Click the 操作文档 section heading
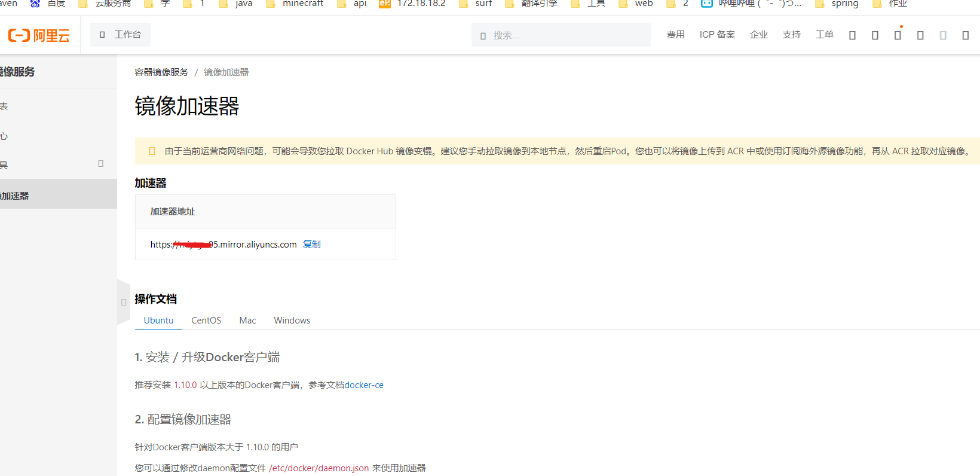Screen dimensions: 980x476 click(x=156, y=299)
